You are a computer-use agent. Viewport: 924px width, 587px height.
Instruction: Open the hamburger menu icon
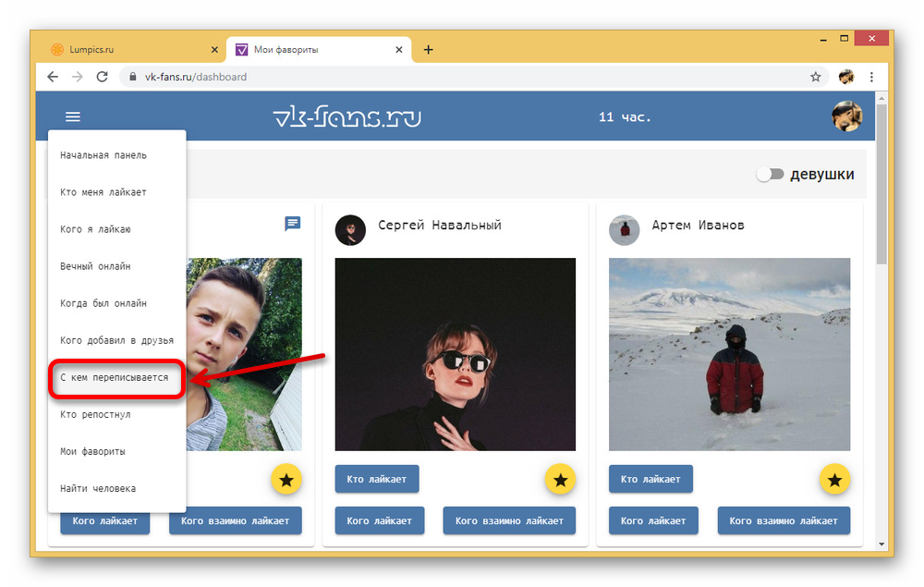pos(72,116)
